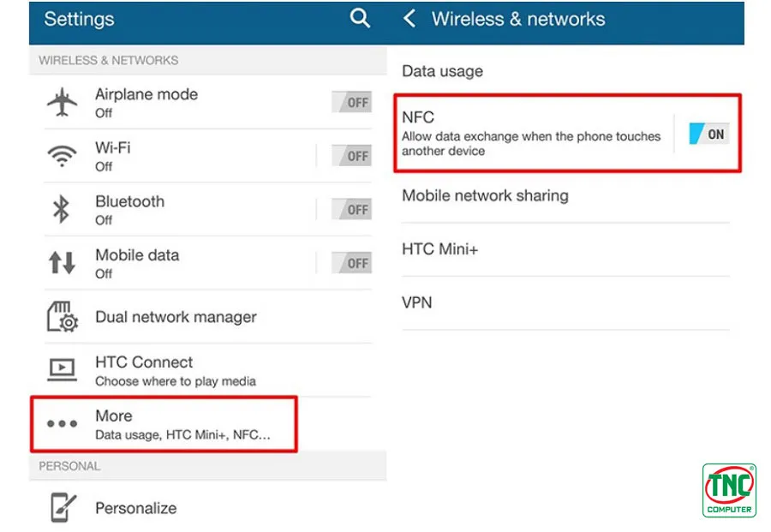
Task: Tap the Wireless & networks header title
Action: pos(518,19)
